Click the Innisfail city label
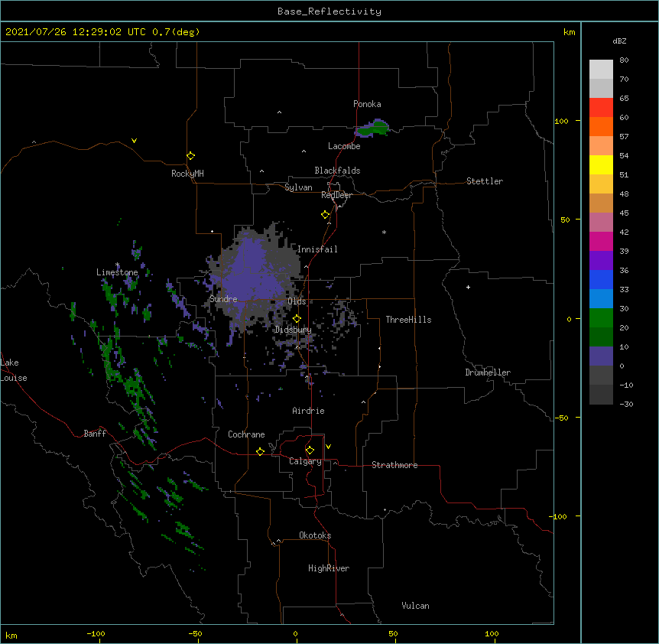The image size is (659, 644). (x=317, y=249)
